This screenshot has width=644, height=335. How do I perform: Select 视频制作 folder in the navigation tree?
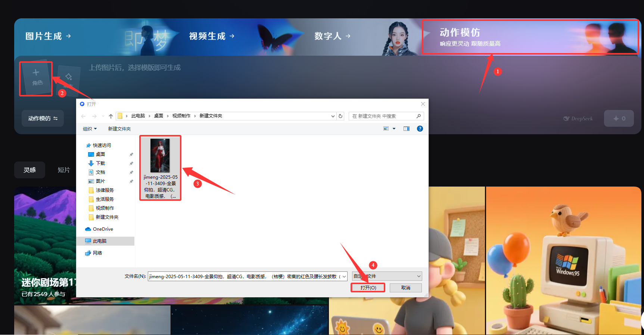[105, 208]
